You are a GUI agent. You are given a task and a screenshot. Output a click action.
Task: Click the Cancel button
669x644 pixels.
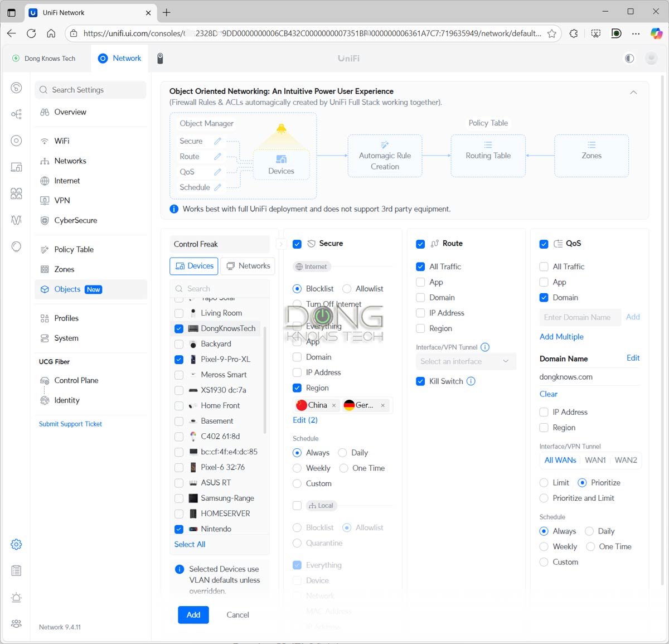[x=237, y=615]
